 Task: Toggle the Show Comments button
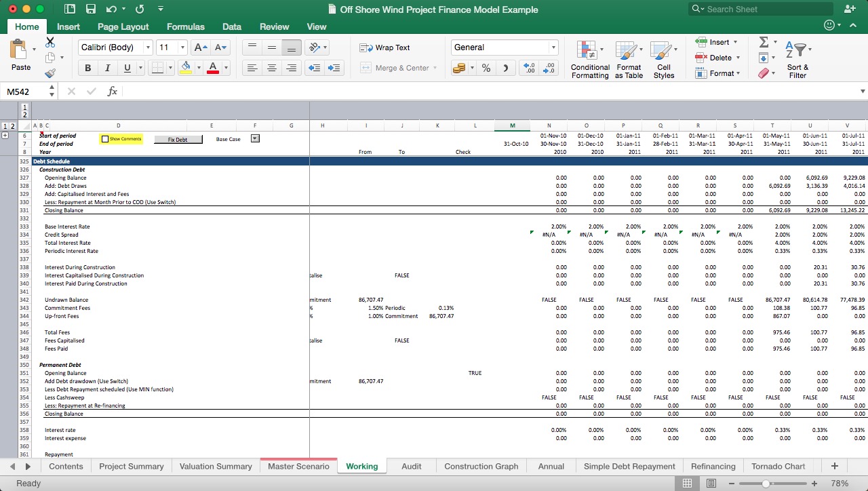pyautogui.click(x=121, y=138)
